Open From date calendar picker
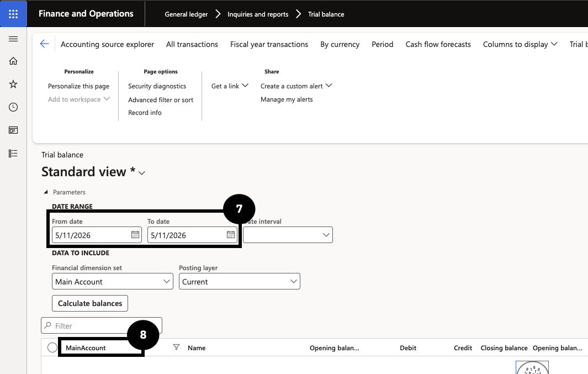Viewport: 588px width, 374px height. coord(135,235)
